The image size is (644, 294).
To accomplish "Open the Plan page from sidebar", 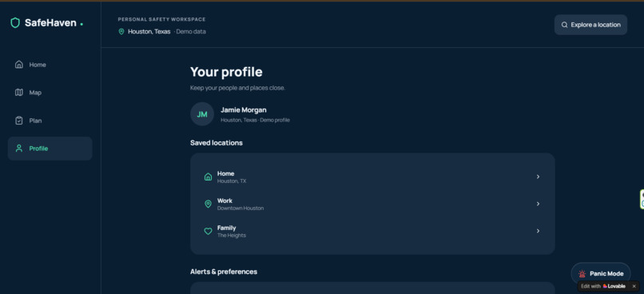I will (50, 121).
